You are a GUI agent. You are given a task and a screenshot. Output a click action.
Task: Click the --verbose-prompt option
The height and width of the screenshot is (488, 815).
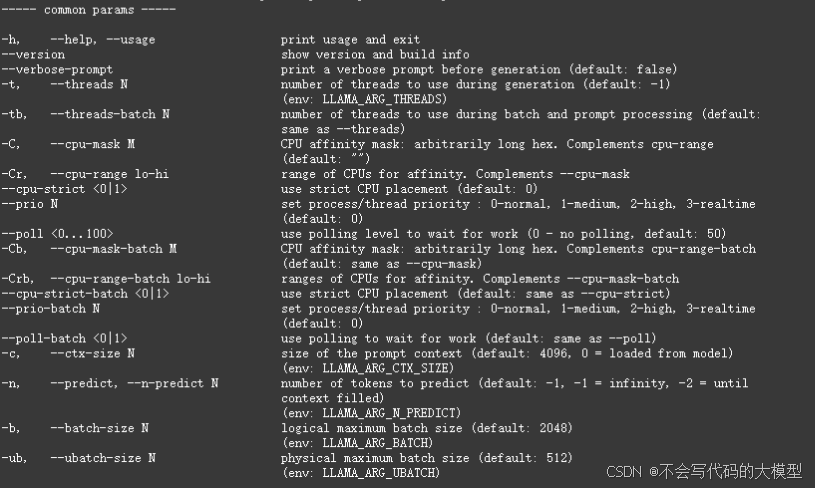coord(57,70)
